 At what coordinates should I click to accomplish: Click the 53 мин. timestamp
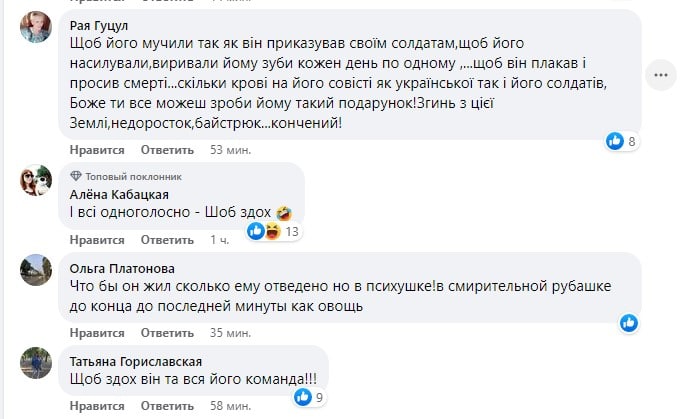click(x=229, y=150)
